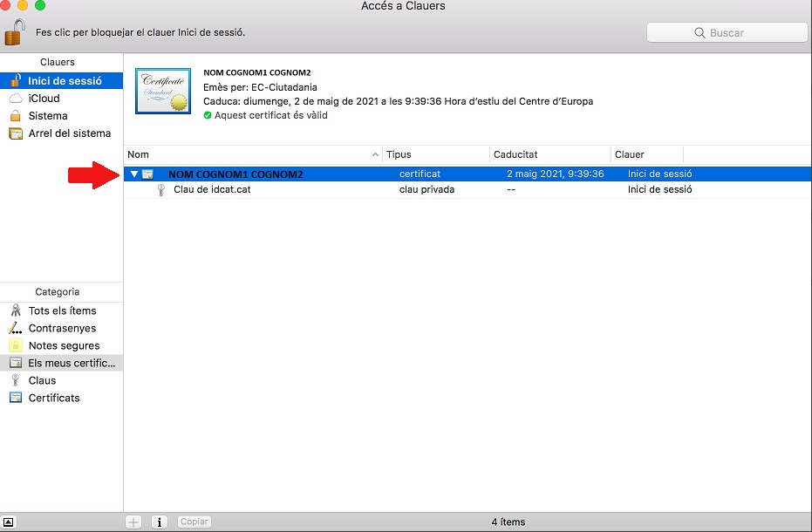Open the Notes segures category

[64, 345]
